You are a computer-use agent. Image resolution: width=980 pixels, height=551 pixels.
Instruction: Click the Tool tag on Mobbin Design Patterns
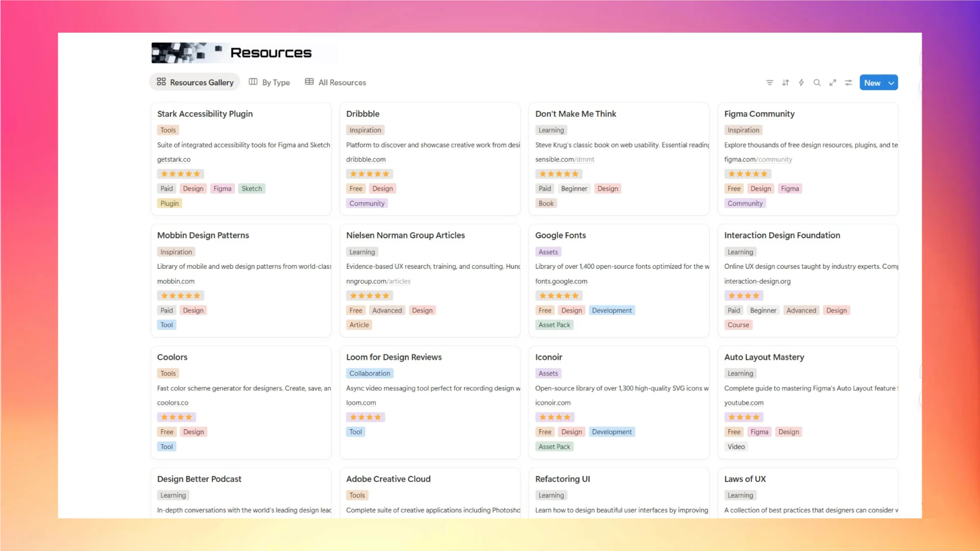[166, 324]
